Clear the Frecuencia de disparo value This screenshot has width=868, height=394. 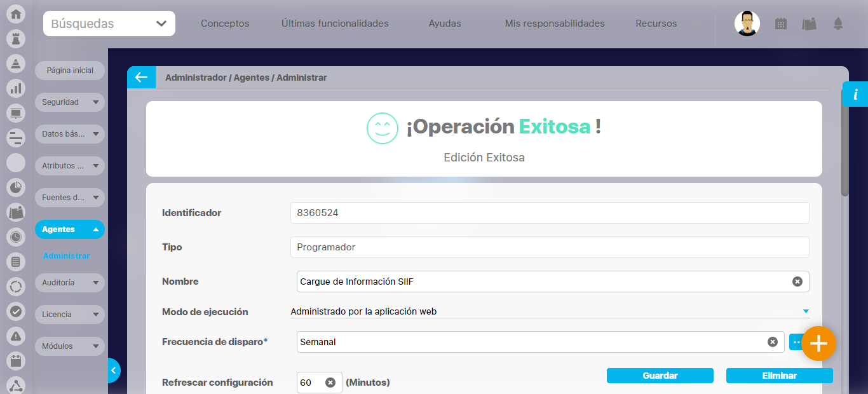tap(772, 342)
